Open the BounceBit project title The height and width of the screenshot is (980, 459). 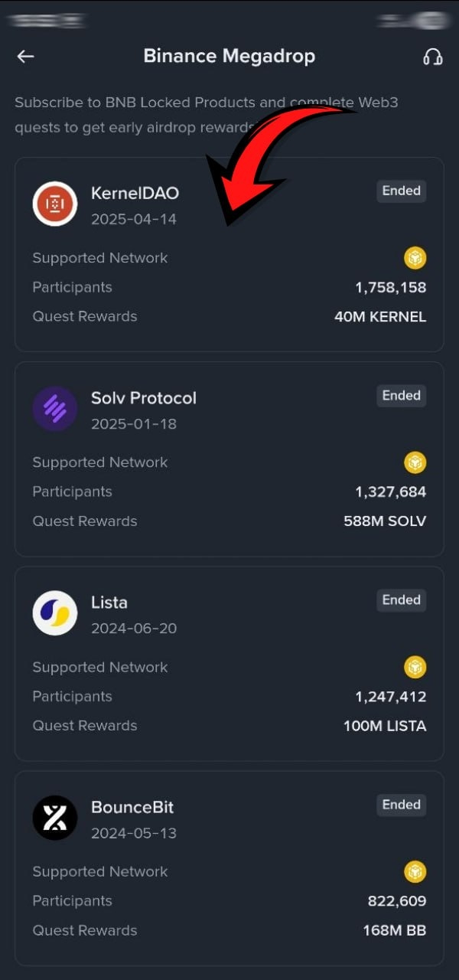pyautogui.click(x=132, y=807)
